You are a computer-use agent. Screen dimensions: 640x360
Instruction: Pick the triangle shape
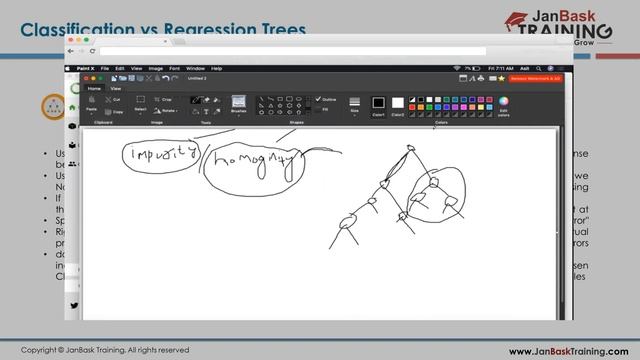click(x=271, y=105)
